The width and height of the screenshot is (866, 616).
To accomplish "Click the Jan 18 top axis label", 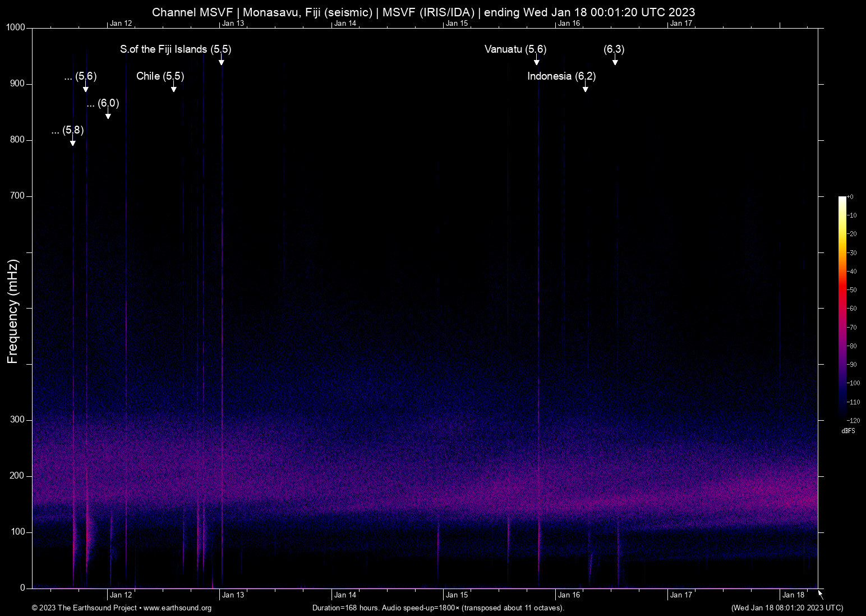I will click(x=795, y=595).
